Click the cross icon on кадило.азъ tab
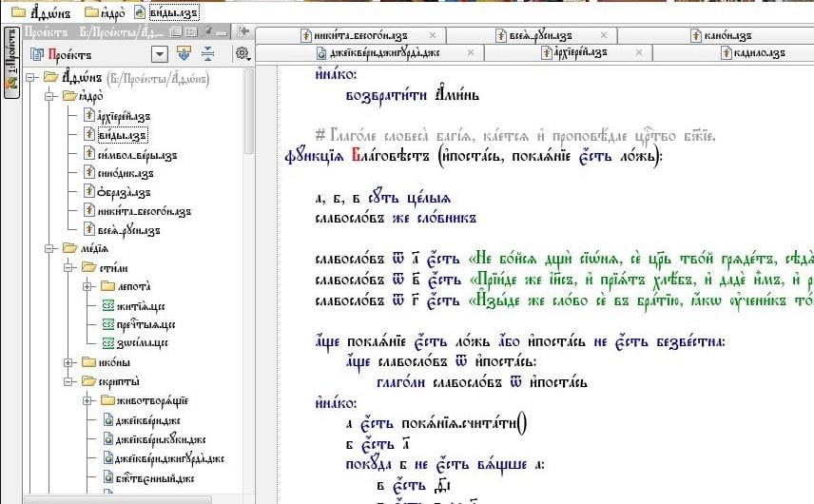Screen dimensions: 814x504 tap(727, 52)
